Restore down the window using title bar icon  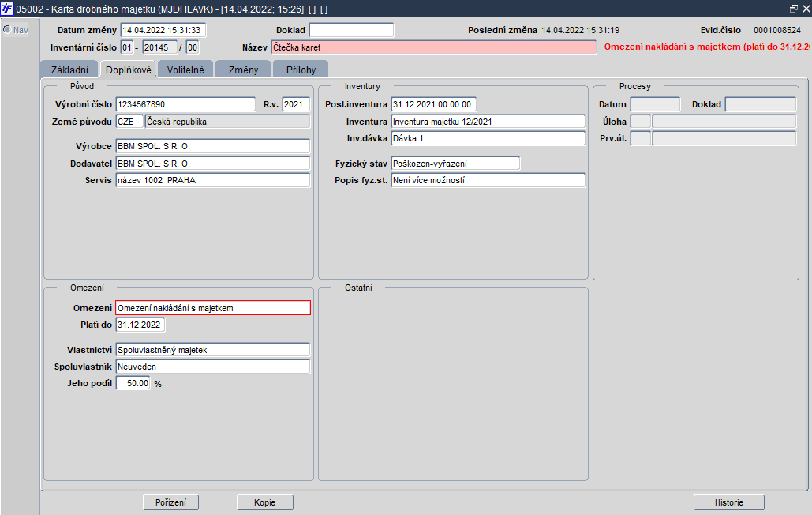pyautogui.click(x=793, y=9)
